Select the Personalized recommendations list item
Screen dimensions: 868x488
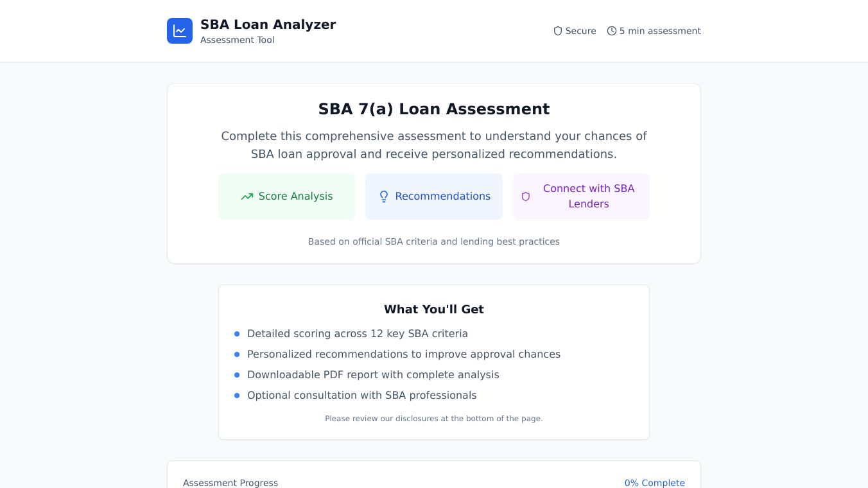click(403, 354)
